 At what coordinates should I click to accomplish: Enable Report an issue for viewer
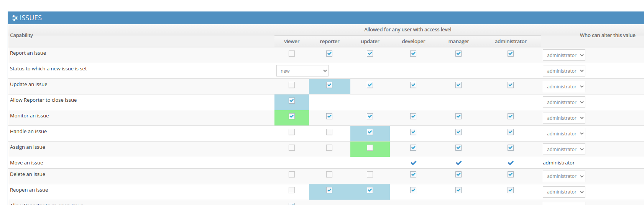(x=292, y=54)
